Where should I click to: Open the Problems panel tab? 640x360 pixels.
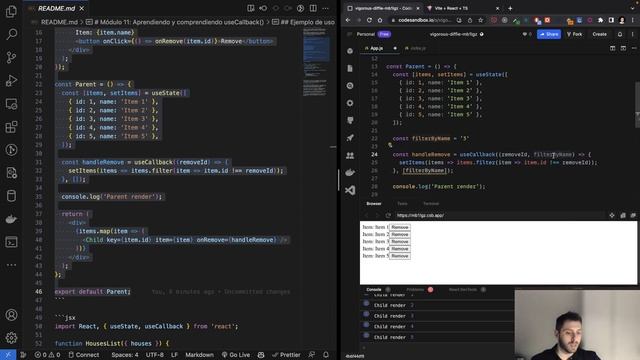415,289
